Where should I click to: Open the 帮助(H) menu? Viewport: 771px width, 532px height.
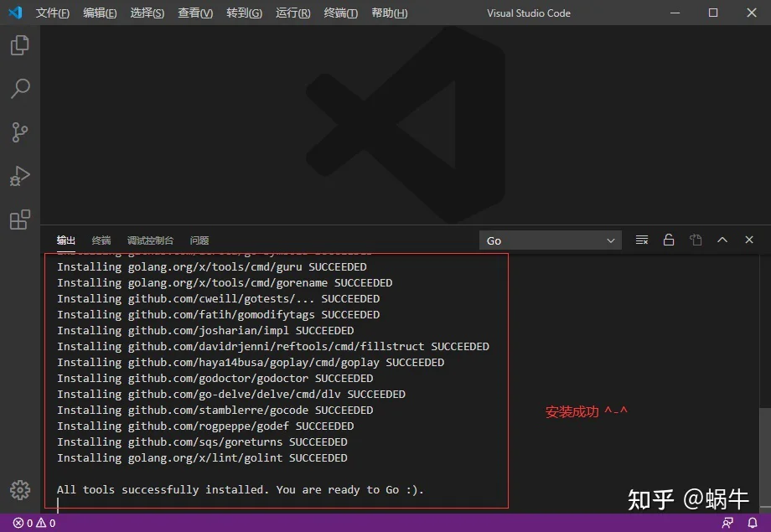pyautogui.click(x=390, y=13)
